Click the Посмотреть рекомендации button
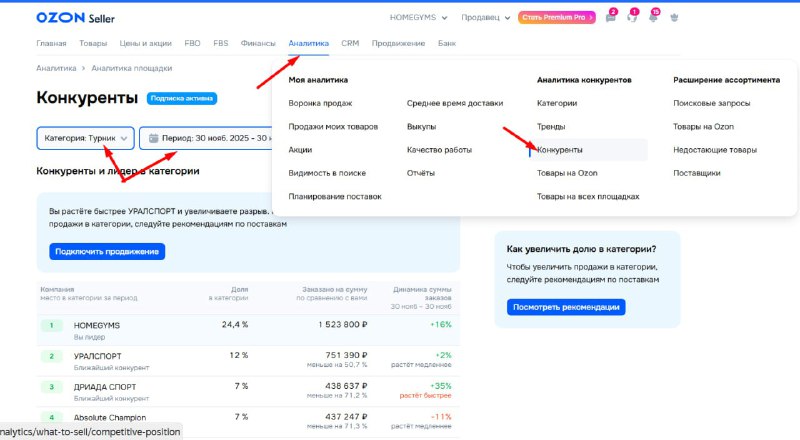 point(565,307)
